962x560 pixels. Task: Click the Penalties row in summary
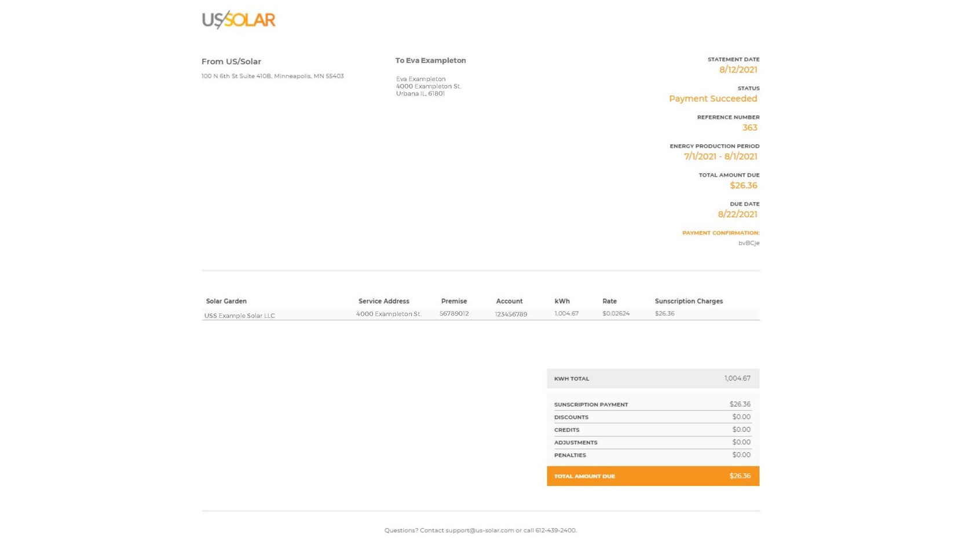click(x=652, y=455)
